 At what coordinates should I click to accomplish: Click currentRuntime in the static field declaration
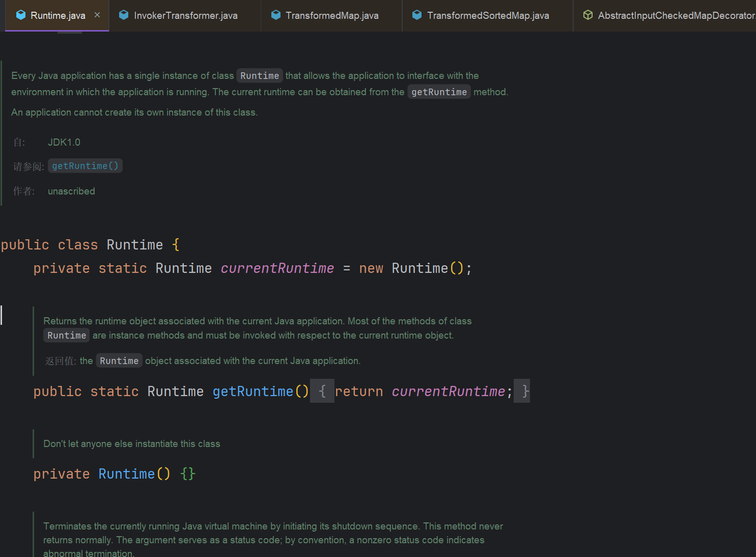277,268
